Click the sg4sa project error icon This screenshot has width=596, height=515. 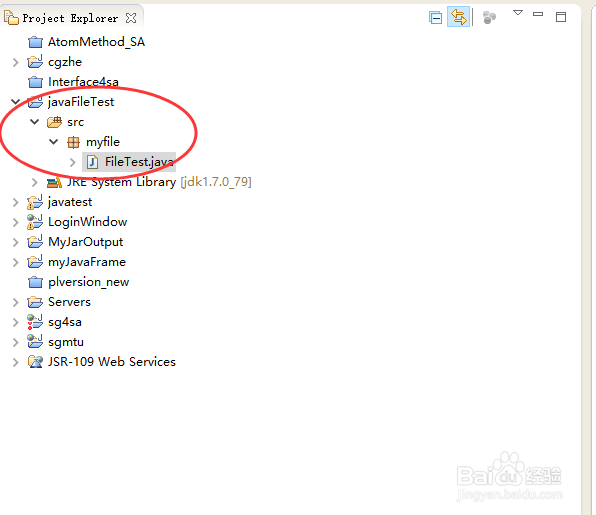[35, 322]
